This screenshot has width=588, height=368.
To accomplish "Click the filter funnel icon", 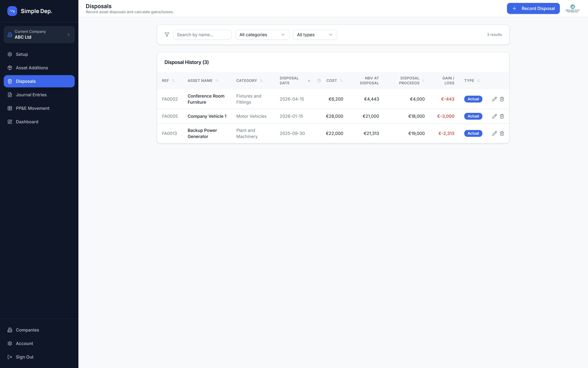I will [167, 34].
